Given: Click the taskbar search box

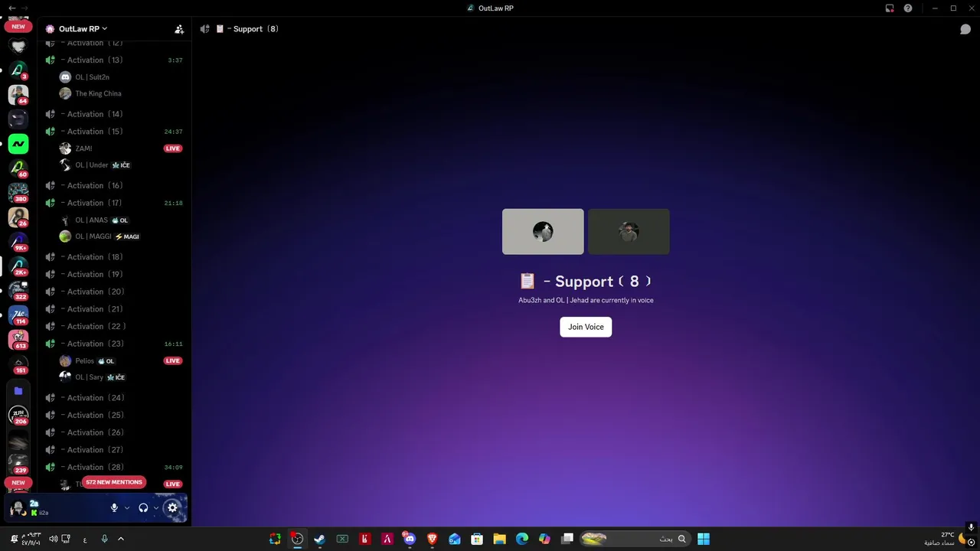Looking at the screenshot, I should [634, 539].
